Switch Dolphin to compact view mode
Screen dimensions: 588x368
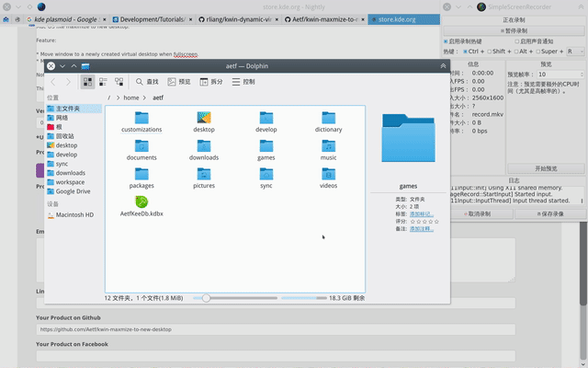(103, 82)
